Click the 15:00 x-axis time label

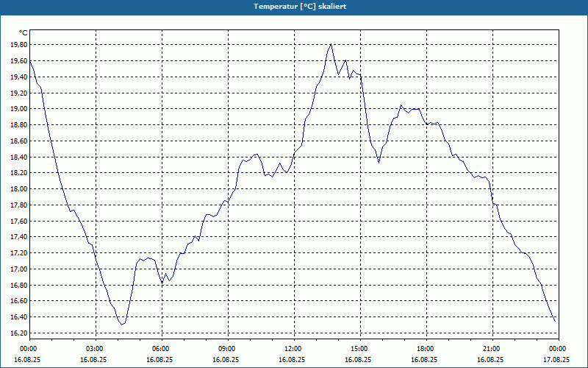tap(360, 349)
